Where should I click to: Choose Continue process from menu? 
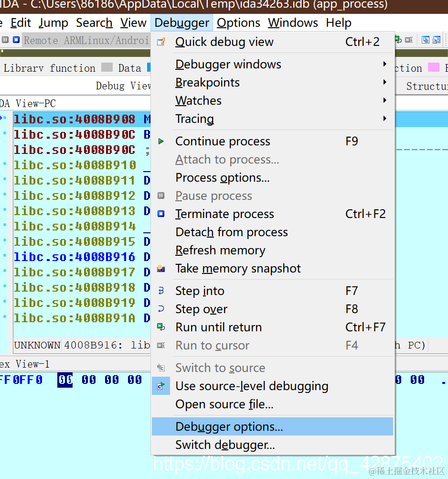tap(272, 141)
